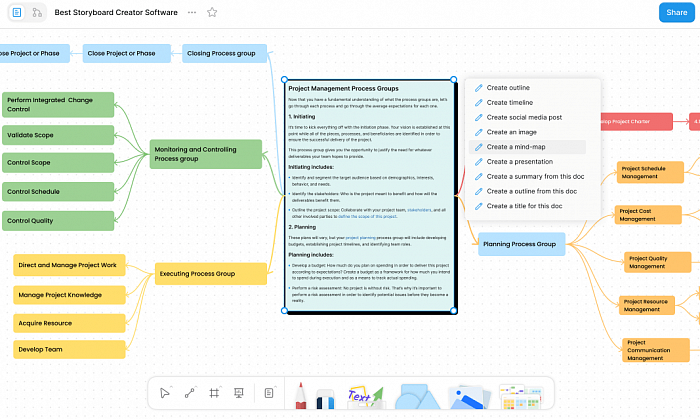Click the 1. Initiating heading in document
Viewport: 700px width, 419px height.
(302, 116)
